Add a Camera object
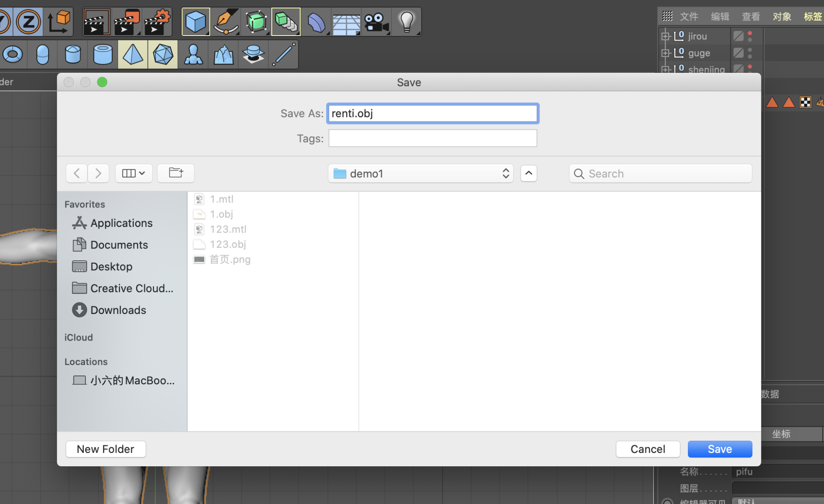The width and height of the screenshot is (824, 504). coord(376,21)
